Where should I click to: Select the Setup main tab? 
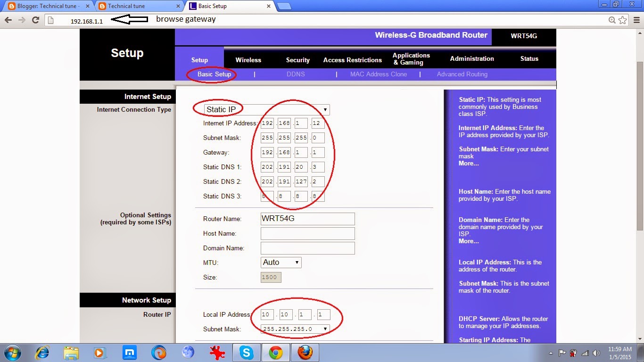[x=199, y=60]
